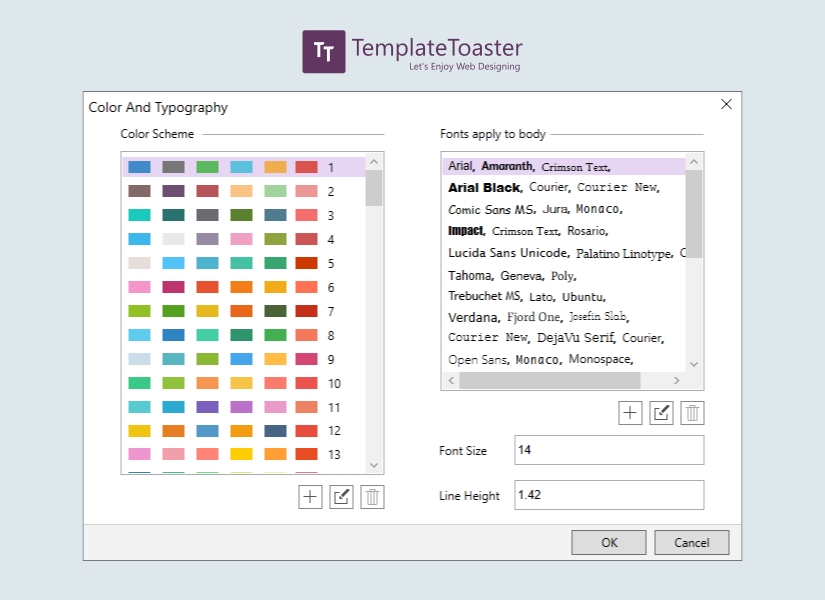825x600 pixels.
Task: Edit the selected color scheme
Action: click(342, 497)
